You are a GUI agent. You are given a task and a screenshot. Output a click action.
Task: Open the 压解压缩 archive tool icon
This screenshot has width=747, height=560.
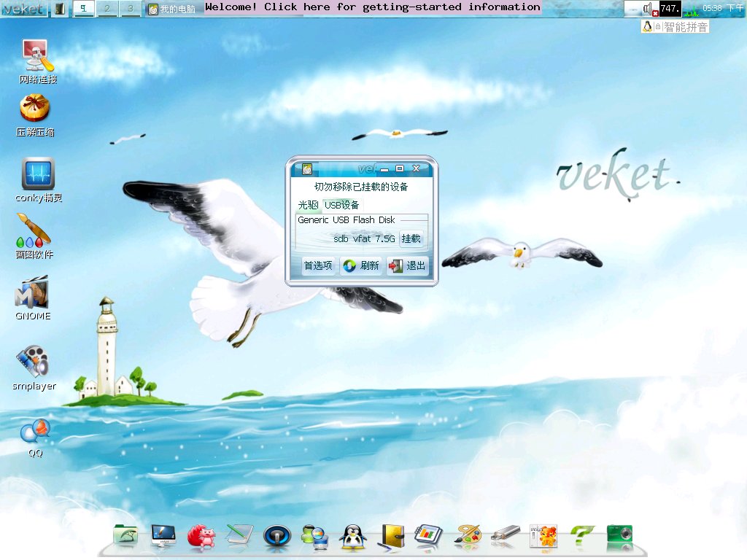coord(35,116)
